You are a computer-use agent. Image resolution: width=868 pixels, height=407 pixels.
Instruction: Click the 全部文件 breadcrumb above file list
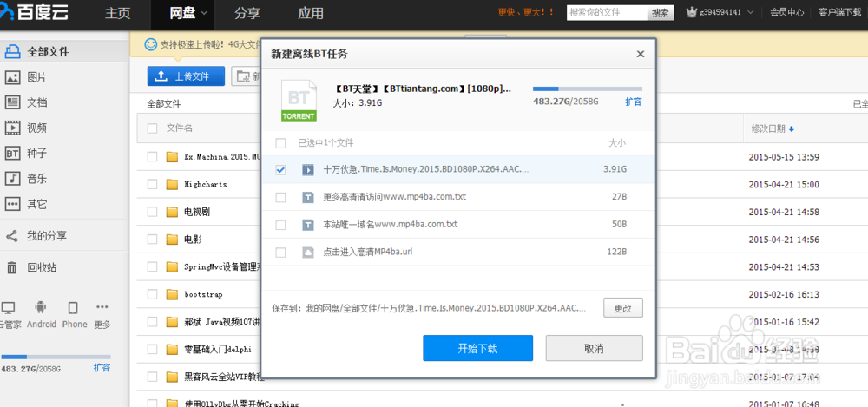(164, 103)
